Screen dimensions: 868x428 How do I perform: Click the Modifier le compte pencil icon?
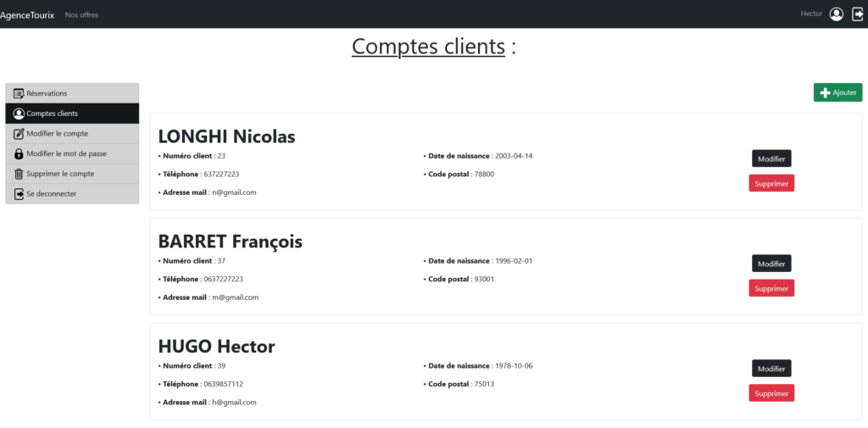click(x=19, y=134)
